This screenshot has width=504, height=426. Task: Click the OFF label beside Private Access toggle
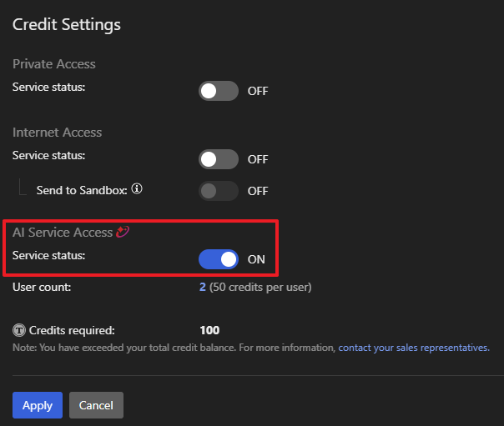click(258, 91)
